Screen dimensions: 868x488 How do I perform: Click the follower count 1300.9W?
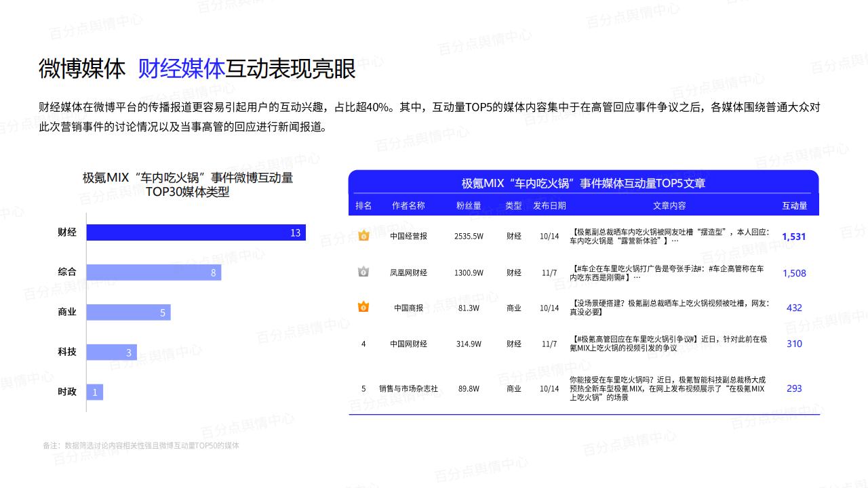coord(469,272)
